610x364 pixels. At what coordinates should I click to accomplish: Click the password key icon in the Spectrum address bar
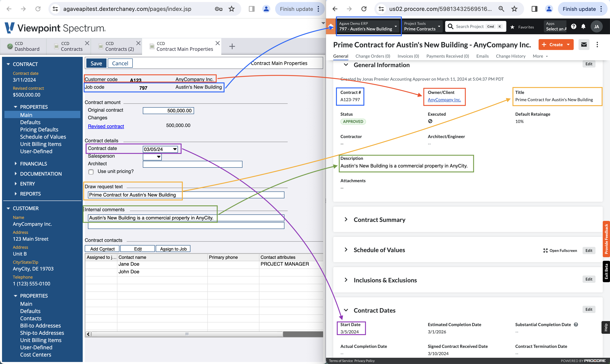click(x=218, y=9)
